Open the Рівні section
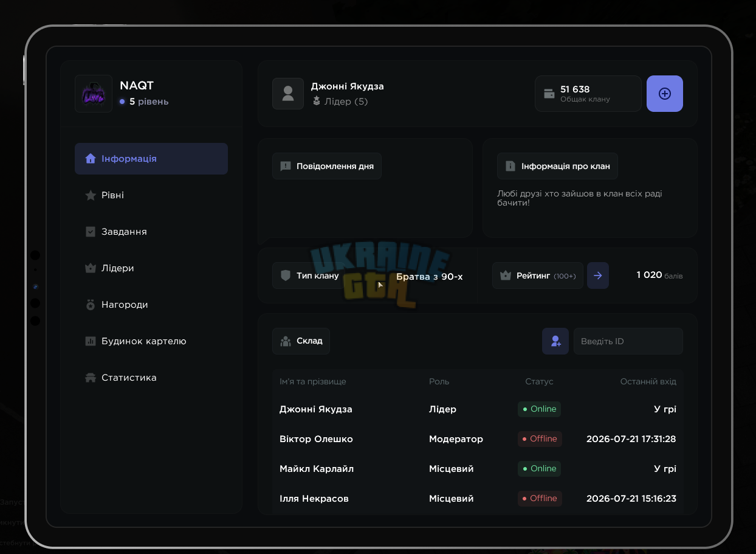 pos(151,195)
